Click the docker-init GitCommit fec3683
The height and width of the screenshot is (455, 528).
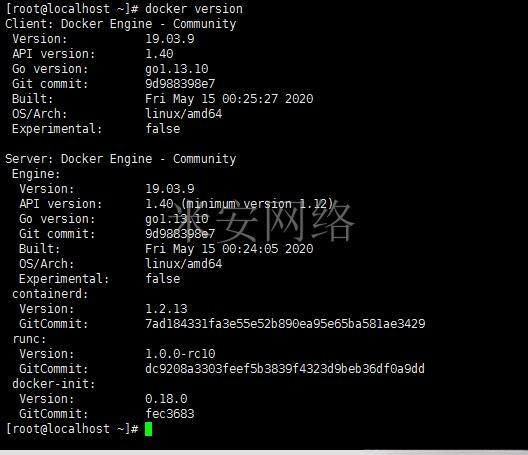[x=170, y=414]
